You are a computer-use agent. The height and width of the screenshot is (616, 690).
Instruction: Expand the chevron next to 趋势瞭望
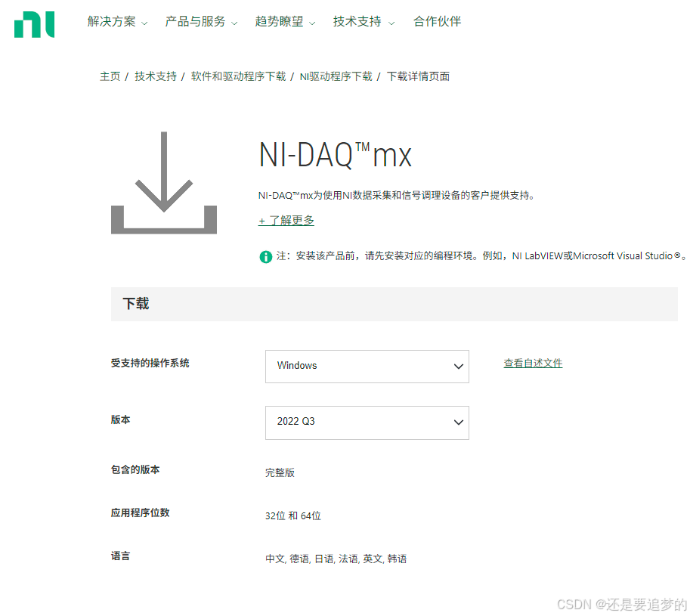tap(312, 23)
